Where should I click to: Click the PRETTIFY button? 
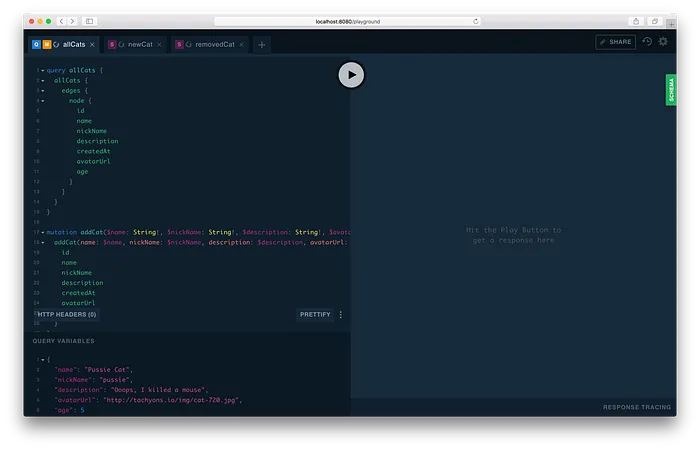[315, 315]
